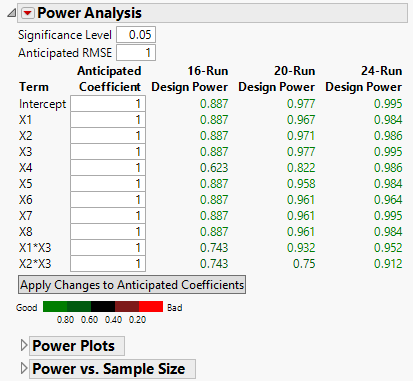Image resolution: width=413 pixels, height=381 pixels.
Task: Edit the Intercept anticipated coefficient field
Action: [x=108, y=104]
